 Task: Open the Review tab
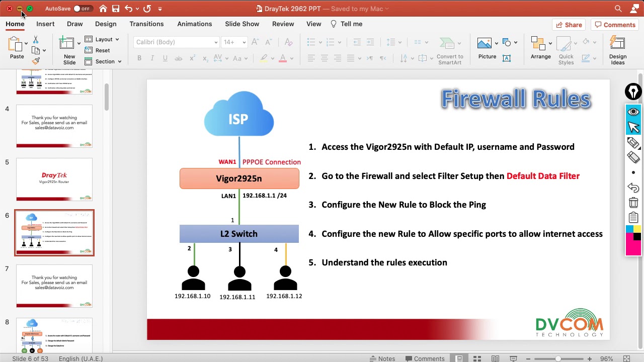tap(283, 24)
